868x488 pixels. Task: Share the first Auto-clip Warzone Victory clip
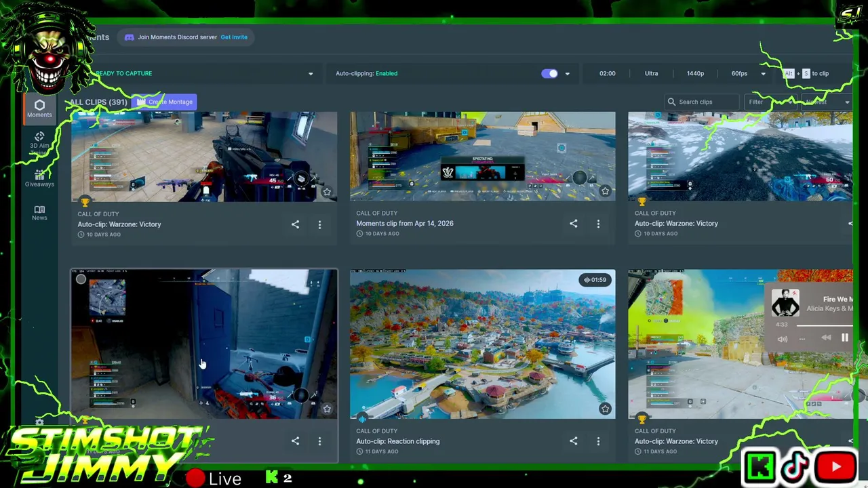(295, 224)
